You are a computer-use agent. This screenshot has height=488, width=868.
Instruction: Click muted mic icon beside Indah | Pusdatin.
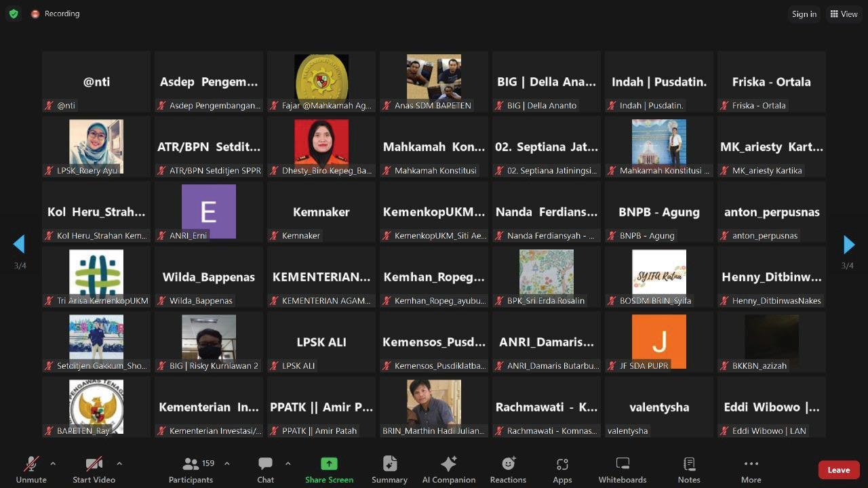point(612,105)
